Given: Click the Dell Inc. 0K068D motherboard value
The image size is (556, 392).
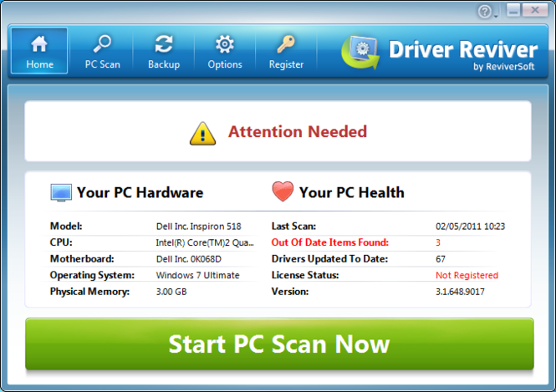Looking at the screenshot, I should tap(189, 259).
